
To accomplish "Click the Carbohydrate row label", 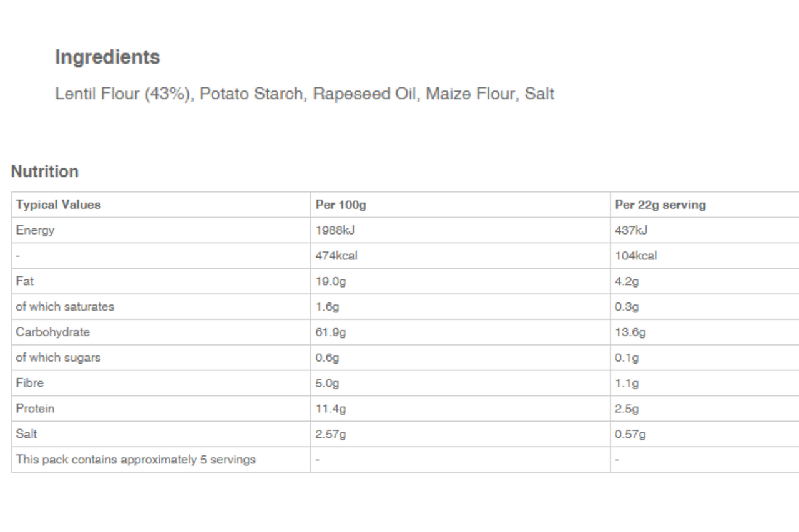I will 53,332.
